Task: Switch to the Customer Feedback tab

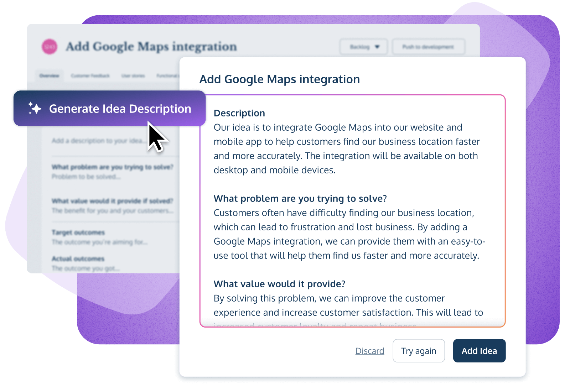Action: coord(90,76)
